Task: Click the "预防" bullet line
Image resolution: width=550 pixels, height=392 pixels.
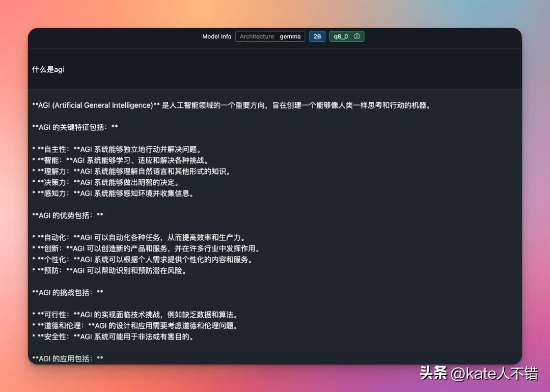Action: pos(109,271)
